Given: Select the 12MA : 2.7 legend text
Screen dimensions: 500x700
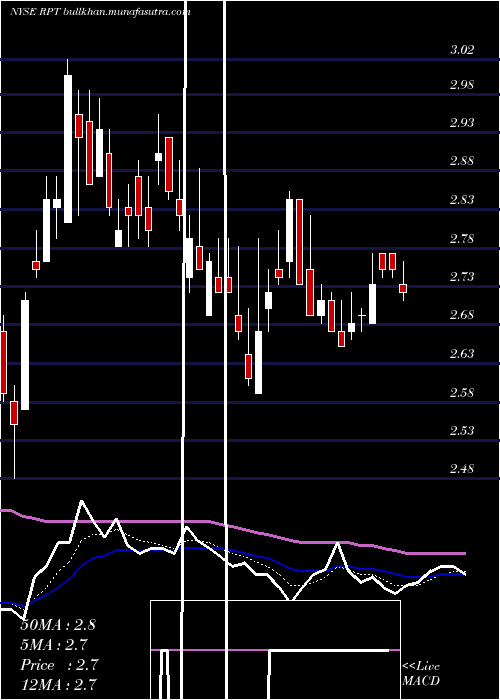Looking at the screenshot, I should (58, 684).
